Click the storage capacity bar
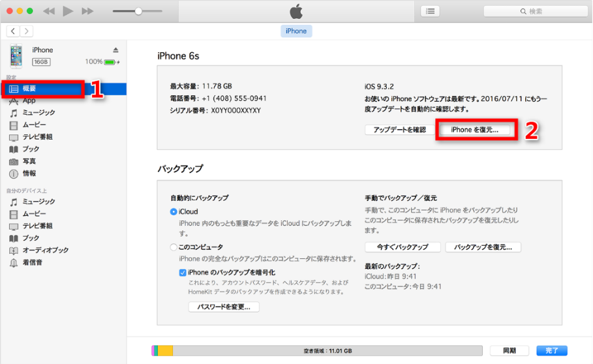The image size is (593, 364). click(317, 351)
